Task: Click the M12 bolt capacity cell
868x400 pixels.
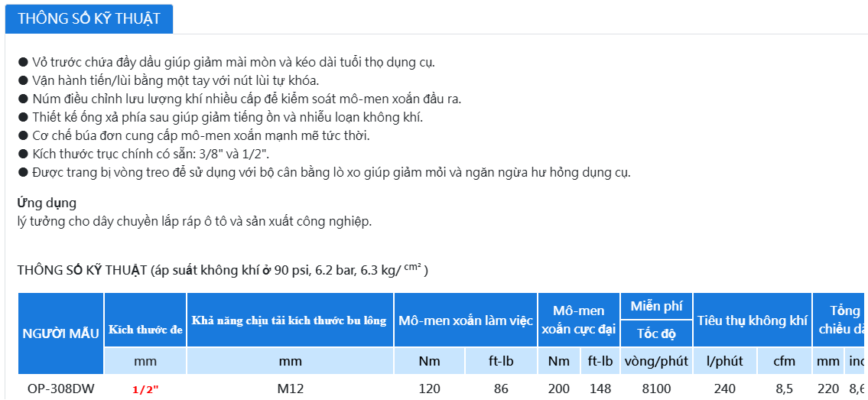Action: [290, 389]
